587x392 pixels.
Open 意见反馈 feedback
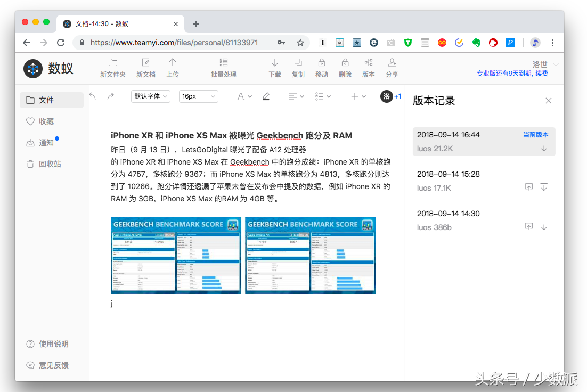[x=47, y=365]
